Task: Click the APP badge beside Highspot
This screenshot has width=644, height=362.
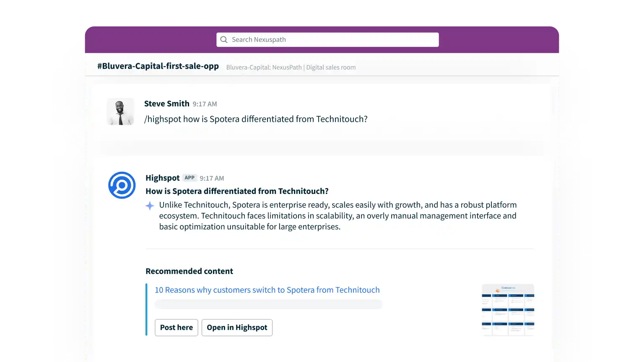Action: 190,178
